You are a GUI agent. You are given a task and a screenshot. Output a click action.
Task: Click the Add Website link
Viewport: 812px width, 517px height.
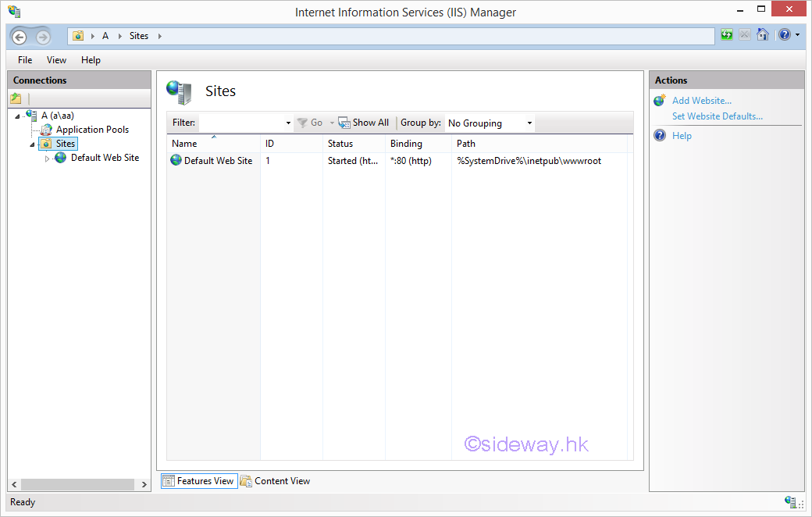701,101
